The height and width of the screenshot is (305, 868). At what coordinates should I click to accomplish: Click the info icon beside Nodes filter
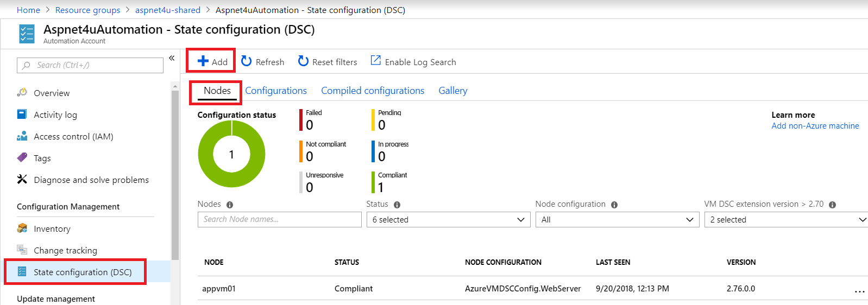(230, 205)
